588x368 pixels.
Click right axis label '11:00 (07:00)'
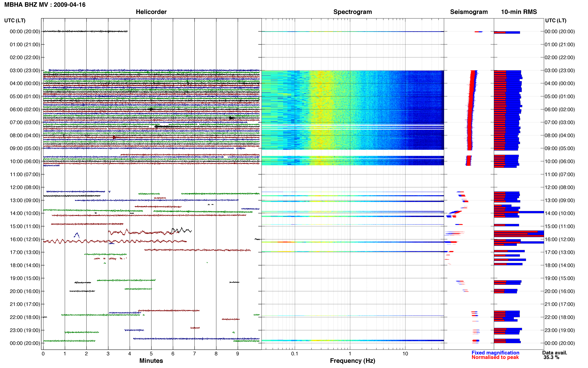click(x=560, y=174)
